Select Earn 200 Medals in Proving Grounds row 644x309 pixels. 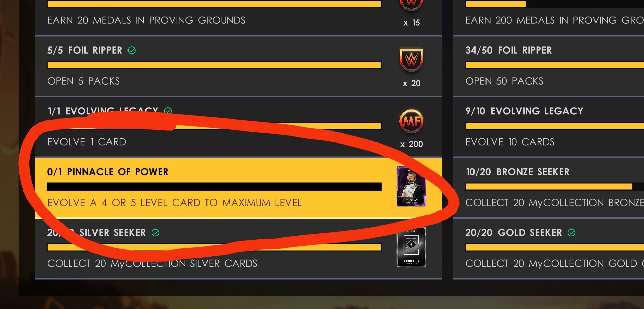coord(549,17)
